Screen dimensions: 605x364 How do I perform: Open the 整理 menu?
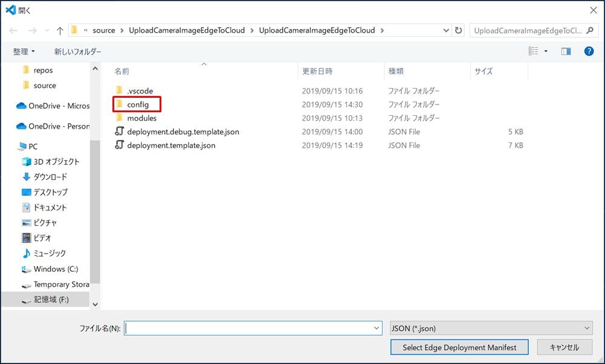click(x=24, y=51)
